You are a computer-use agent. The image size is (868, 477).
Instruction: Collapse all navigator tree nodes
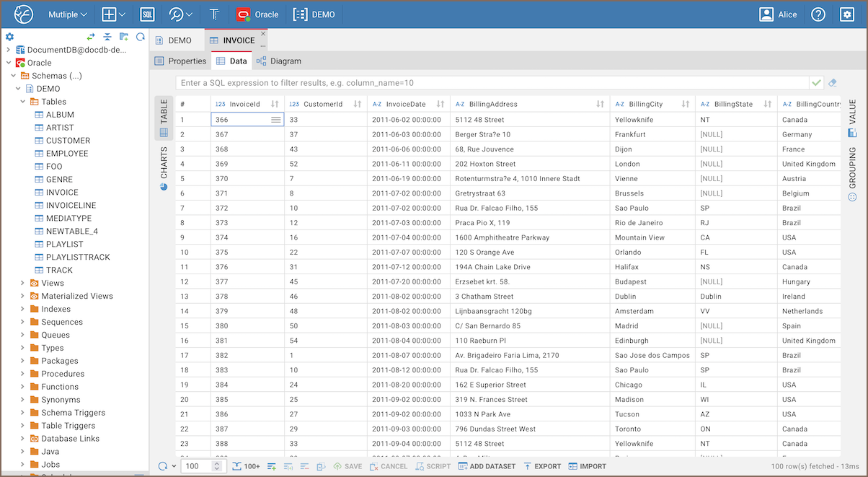(107, 37)
